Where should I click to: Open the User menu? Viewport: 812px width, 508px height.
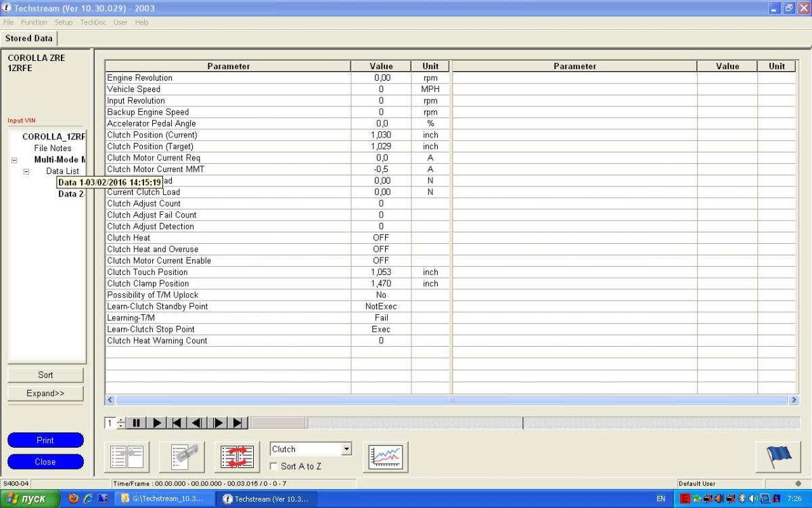(120, 22)
